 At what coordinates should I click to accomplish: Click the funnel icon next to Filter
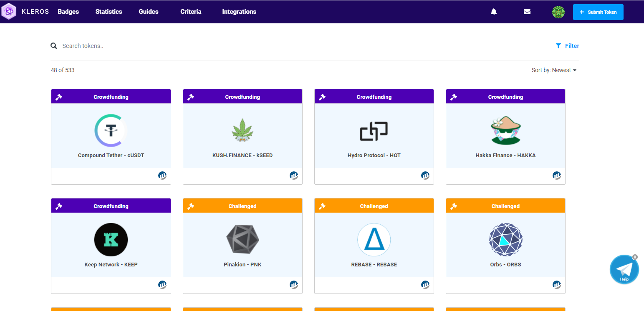coord(558,46)
